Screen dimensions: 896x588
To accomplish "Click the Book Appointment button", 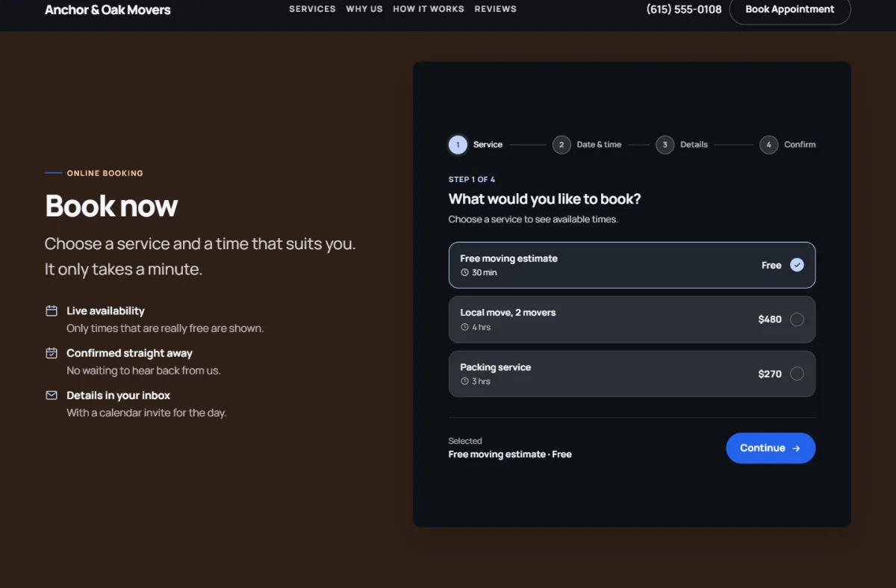I will (790, 10).
